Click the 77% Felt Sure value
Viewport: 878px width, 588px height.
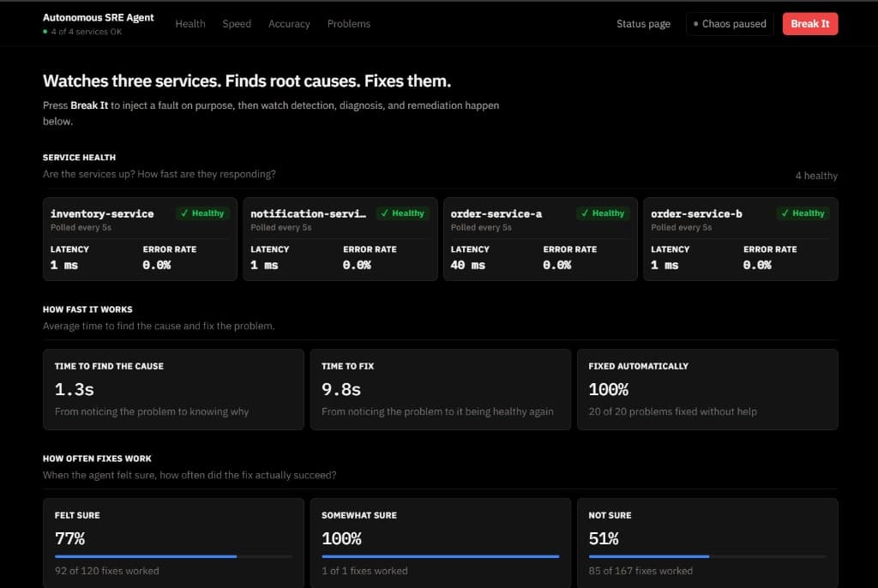70,538
